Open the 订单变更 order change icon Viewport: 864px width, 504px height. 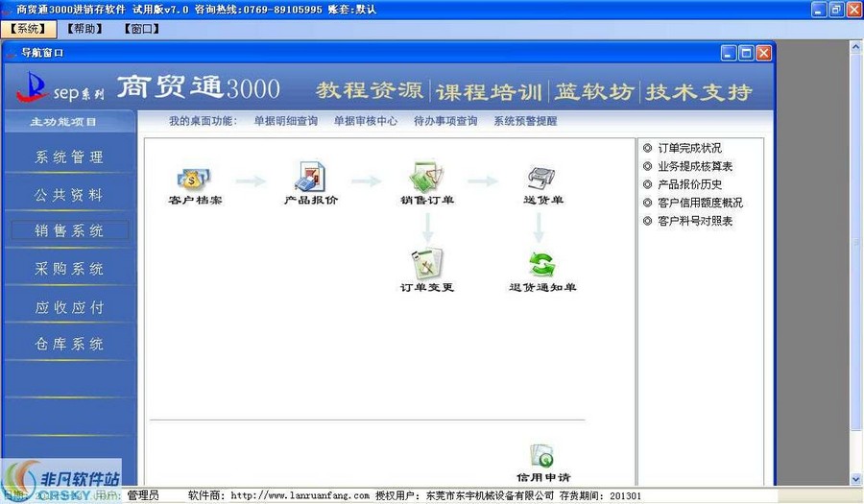[426, 263]
